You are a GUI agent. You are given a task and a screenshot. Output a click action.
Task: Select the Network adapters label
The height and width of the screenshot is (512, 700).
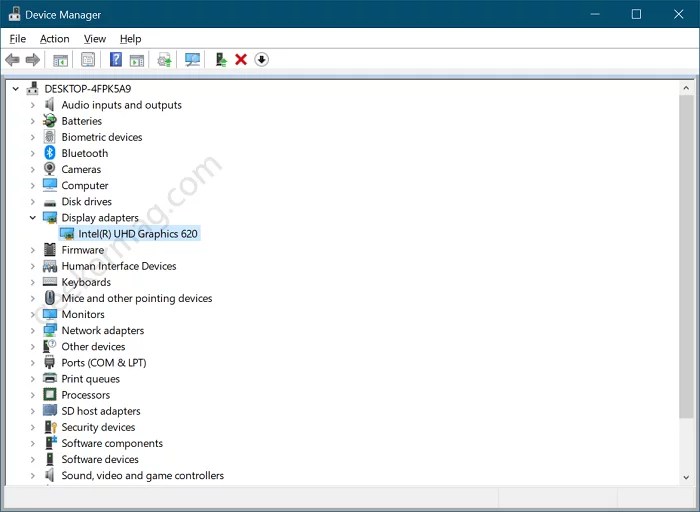click(x=103, y=330)
